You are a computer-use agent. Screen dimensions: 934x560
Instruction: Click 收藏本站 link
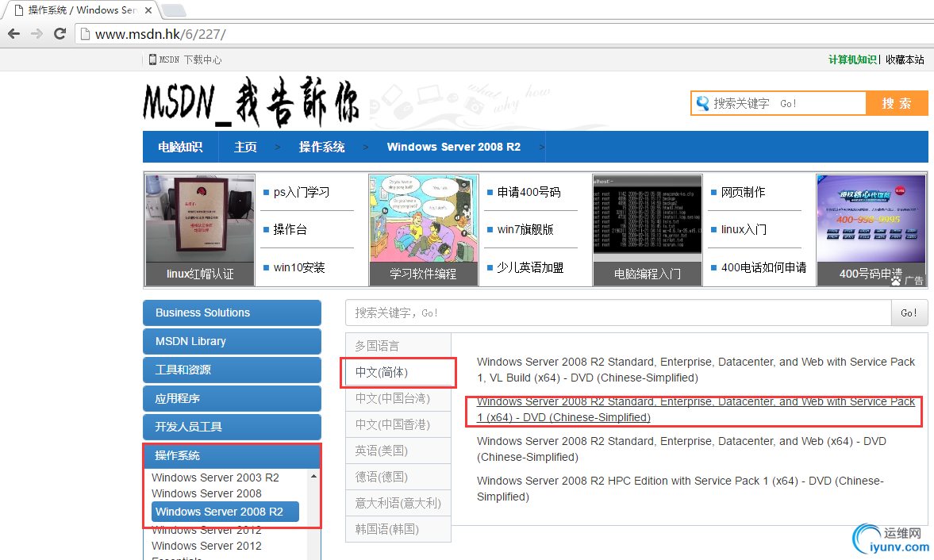click(x=904, y=59)
